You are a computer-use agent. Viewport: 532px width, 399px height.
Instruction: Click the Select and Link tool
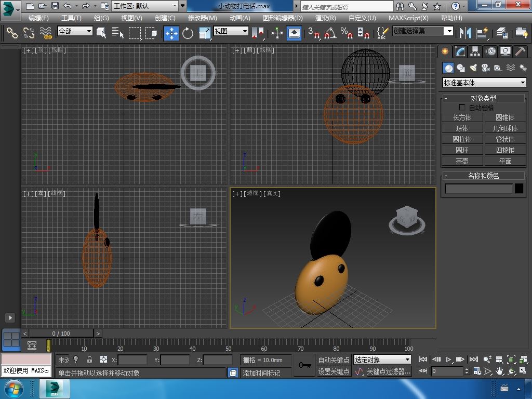pos(12,33)
